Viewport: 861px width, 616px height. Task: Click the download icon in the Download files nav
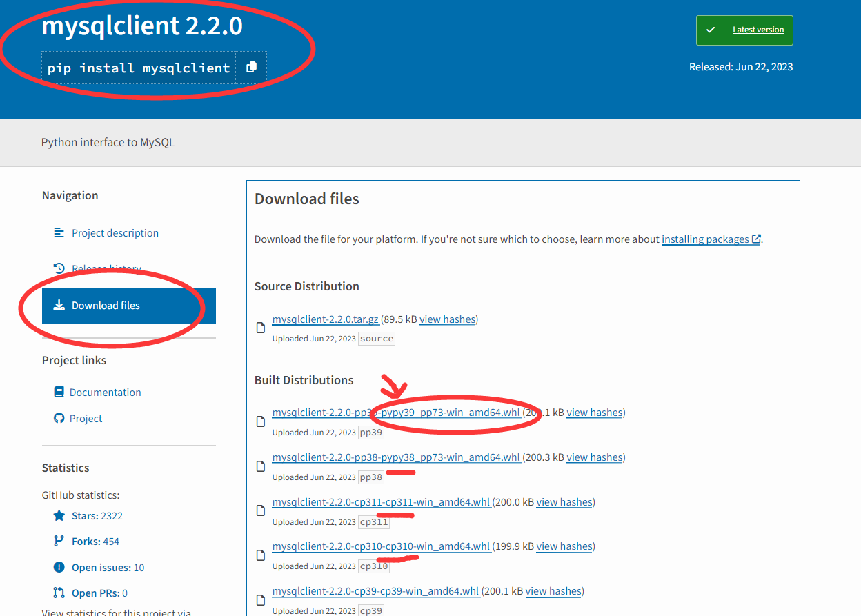click(x=59, y=305)
